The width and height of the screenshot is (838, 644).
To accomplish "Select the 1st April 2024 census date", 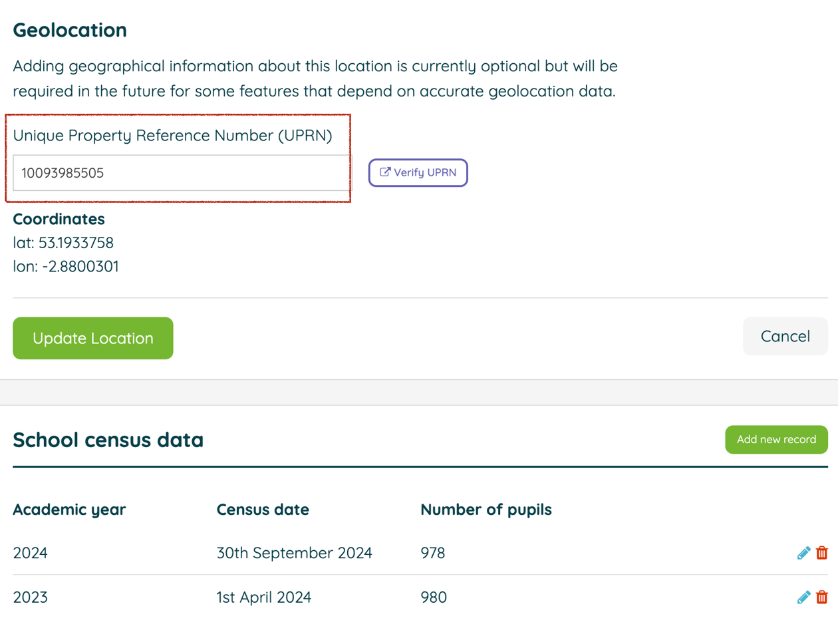I will click(264, 597).
